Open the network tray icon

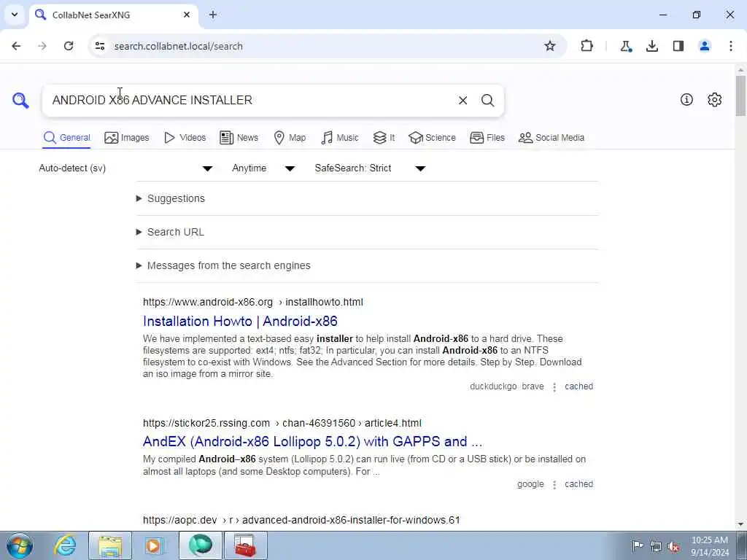[656, 546]
